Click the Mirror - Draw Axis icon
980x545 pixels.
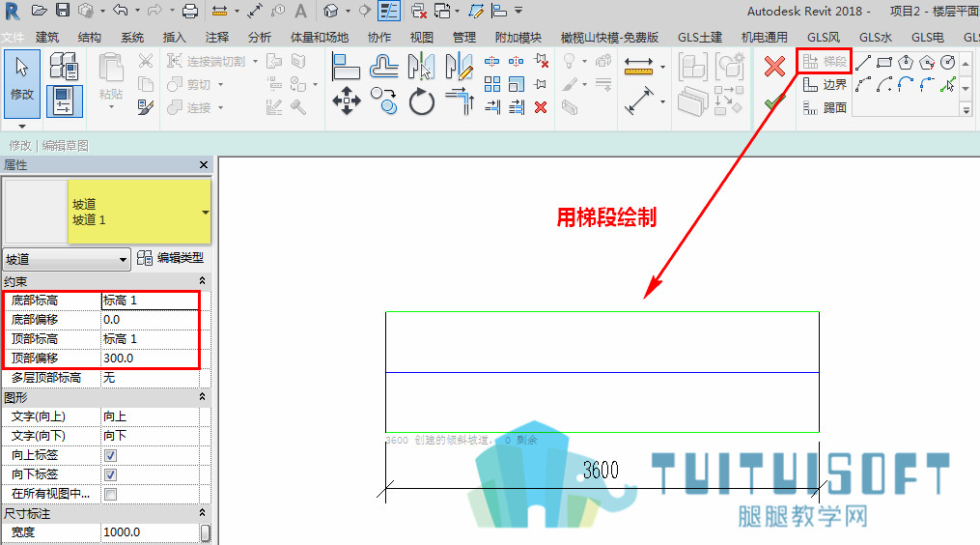coord(459,67)
